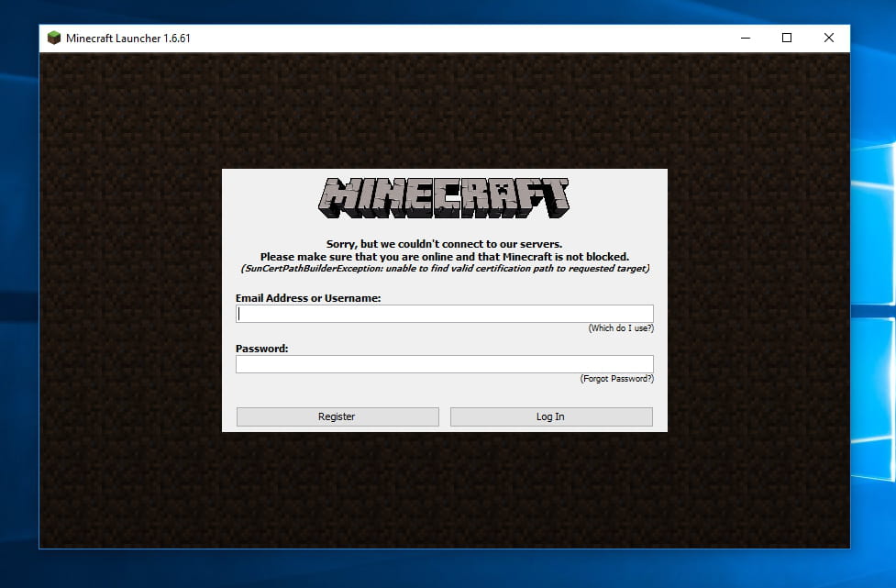
Task: Click the "Sorry, but we couldn't connect" message
Action: [444, 245]
